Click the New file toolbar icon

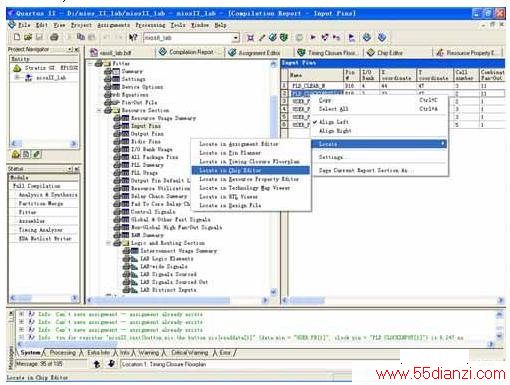coord(17,37)
